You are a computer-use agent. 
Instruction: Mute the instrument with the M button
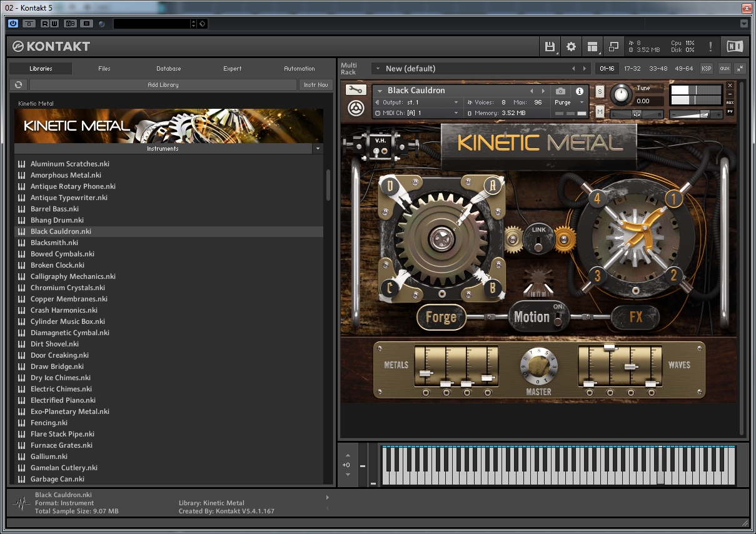(x=600, y=111)
